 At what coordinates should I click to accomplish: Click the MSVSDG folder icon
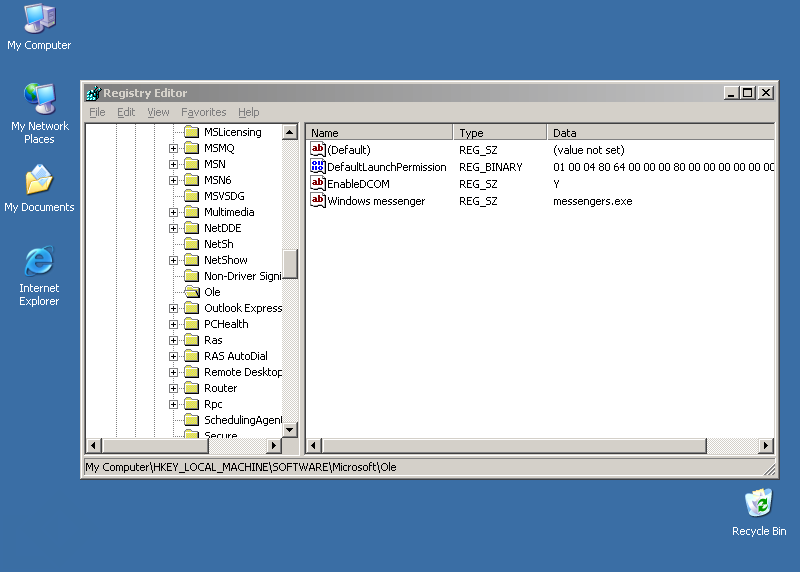point(191,196)
